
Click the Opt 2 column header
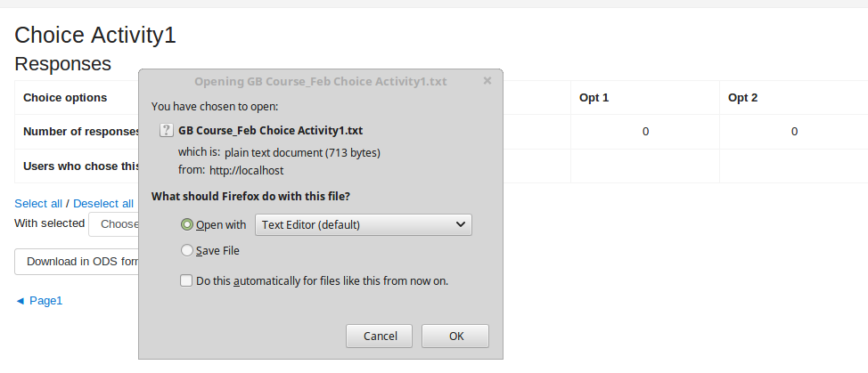click(794, 98)
